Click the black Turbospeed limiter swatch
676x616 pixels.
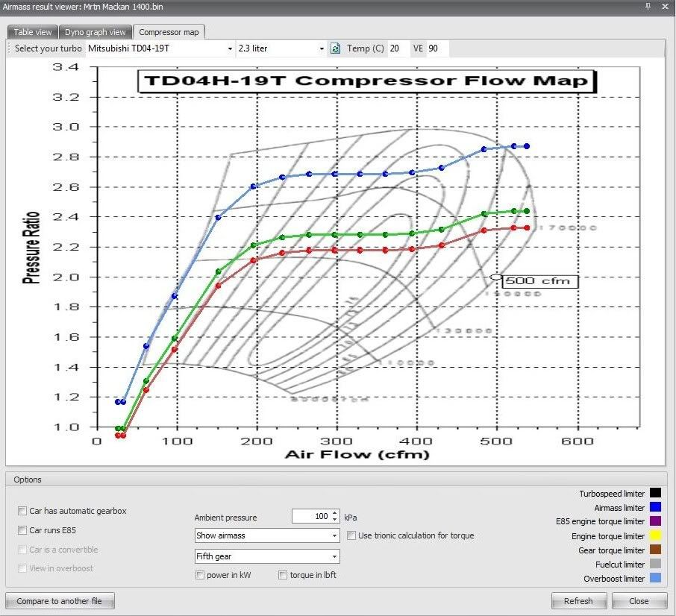[x=656, y=493]
